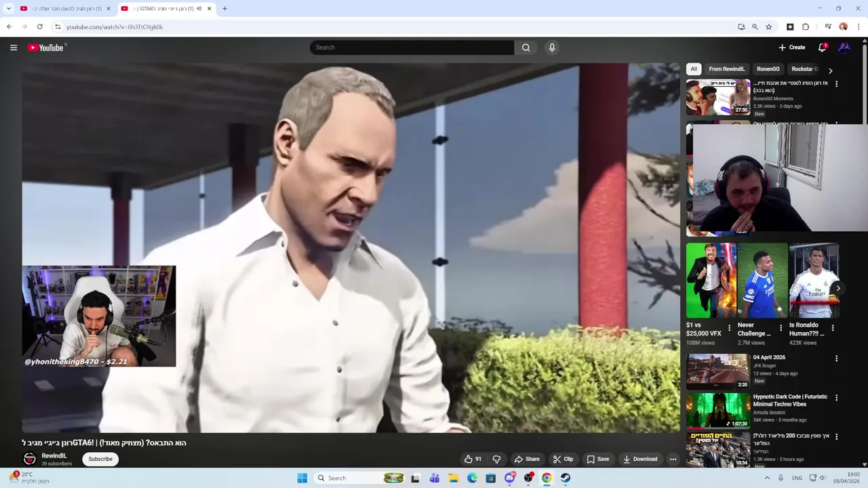Open Never Challenge short thumbnail
868x488 pixels.
pos(762,281)
